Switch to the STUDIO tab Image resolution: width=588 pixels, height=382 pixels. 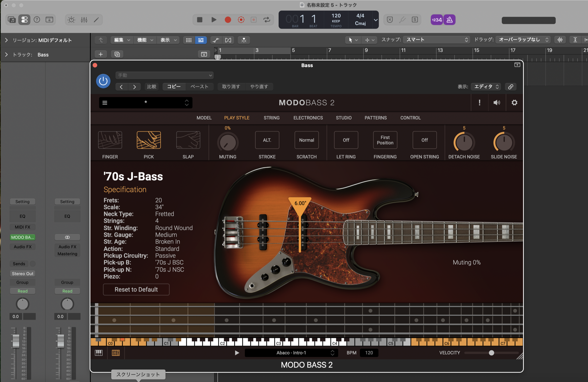click(343, 118)
